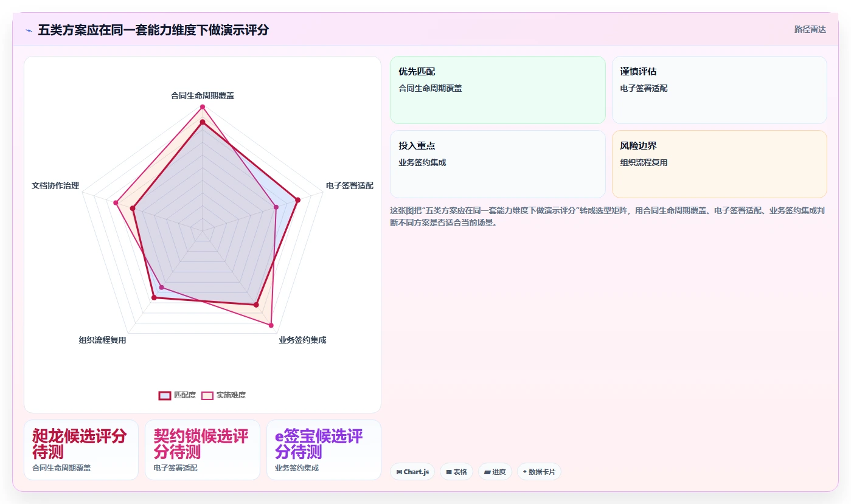
Task: Click the 实施难度 legend label
Action: click(x=231, y=395)
